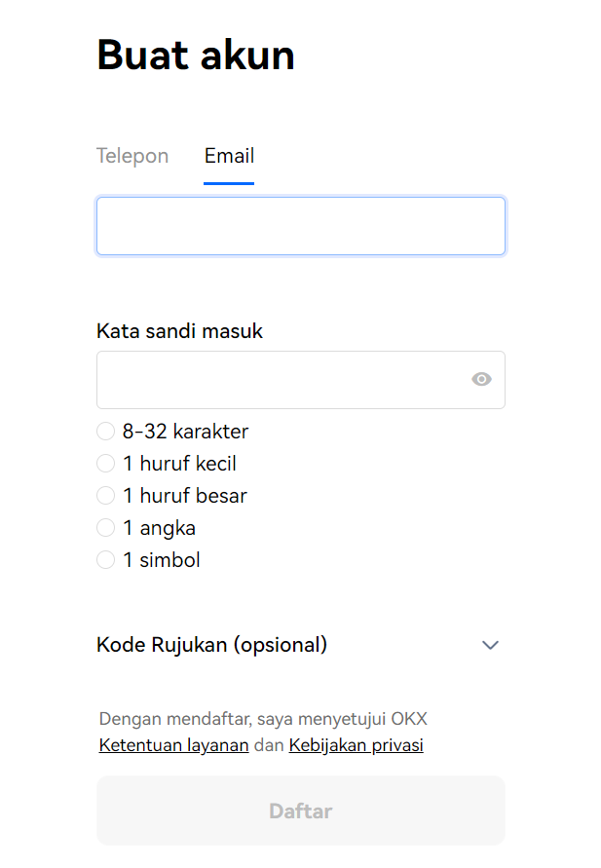Image resolution: width=601 pixels, height=868 pixels.
Task: Click the Dengan mendaftar agreement text
Action: (263, 719)
